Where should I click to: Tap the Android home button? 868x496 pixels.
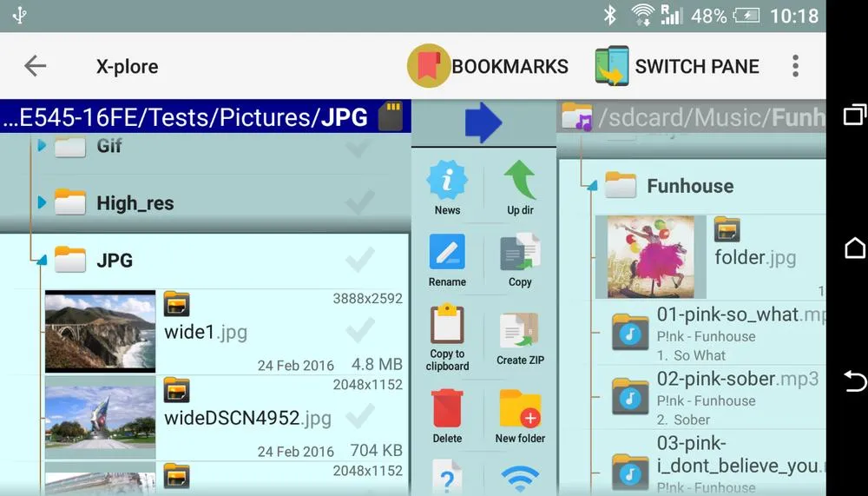click(x=855, y=248)
